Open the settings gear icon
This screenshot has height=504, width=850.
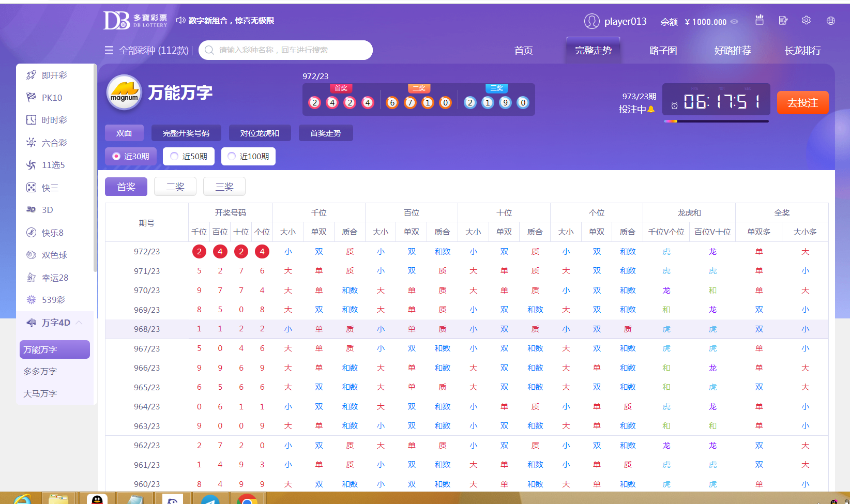(x=806, y=21)
